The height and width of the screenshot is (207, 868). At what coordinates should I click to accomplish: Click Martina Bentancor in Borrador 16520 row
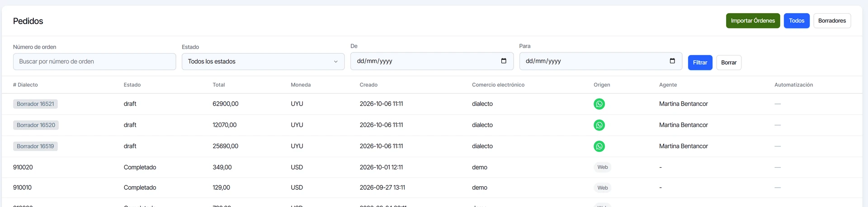[684, 125]
